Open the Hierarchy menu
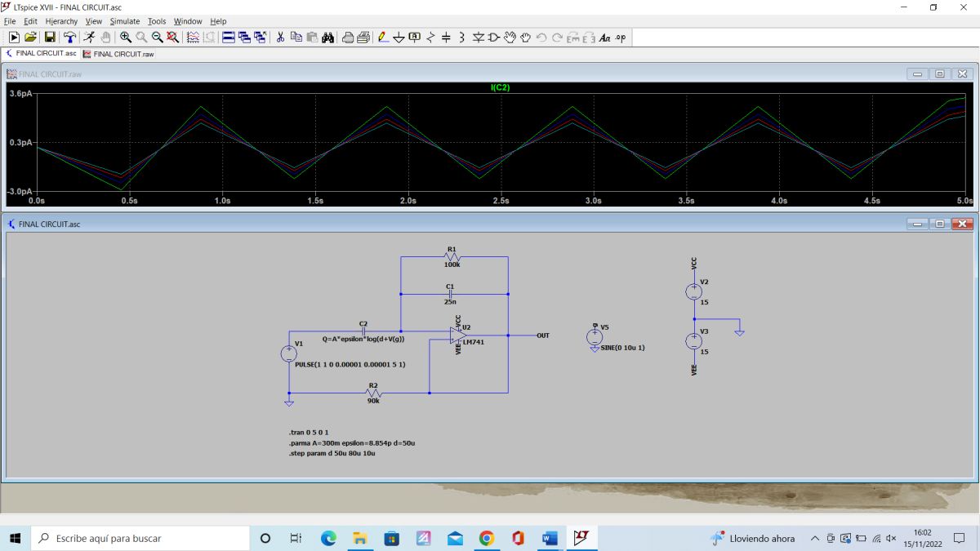This screenshot has width=980, height=551. coord(62,21)
